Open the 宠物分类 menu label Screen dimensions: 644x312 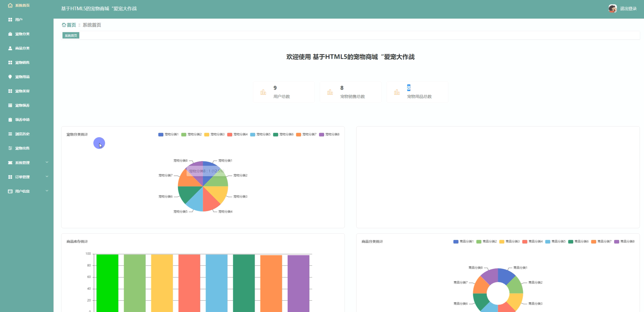[x=22, y=34]
